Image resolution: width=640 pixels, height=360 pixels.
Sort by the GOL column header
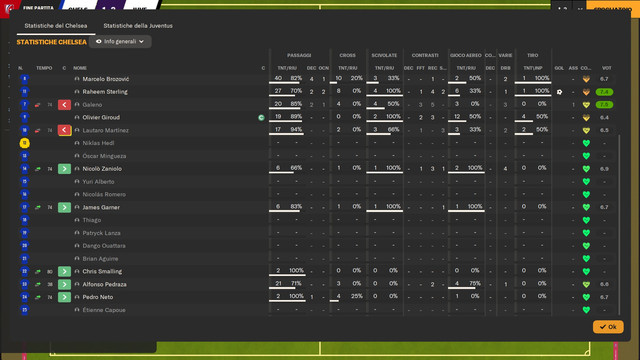tap(559, 68)
